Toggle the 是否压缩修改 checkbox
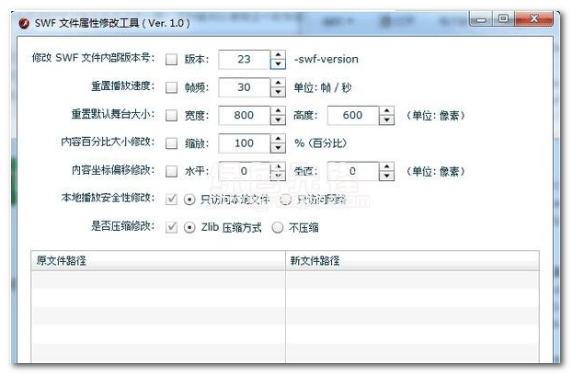 (171, 227)
